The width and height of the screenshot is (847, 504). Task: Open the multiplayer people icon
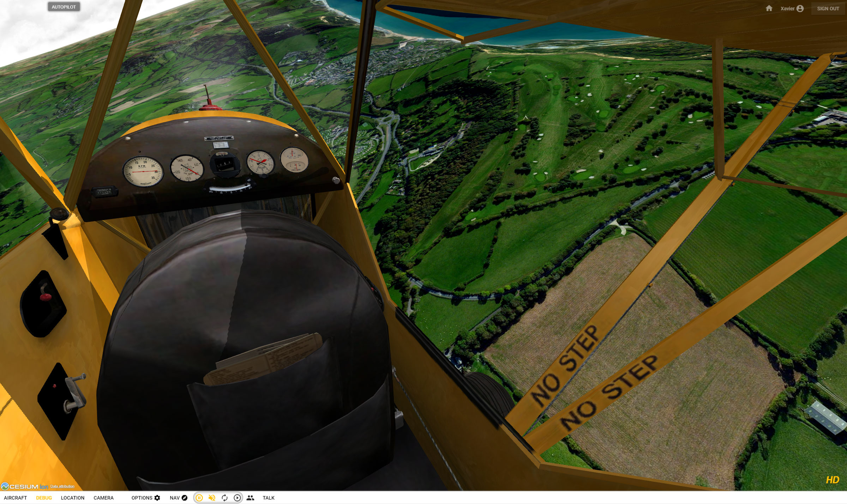click(250, 498)
